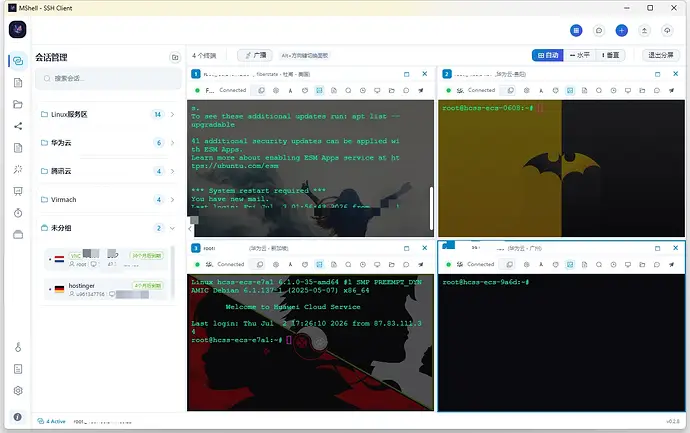Maximize pane 4 with its square button
The width and height of the screenshot is (690, 433).
point(657,248)
